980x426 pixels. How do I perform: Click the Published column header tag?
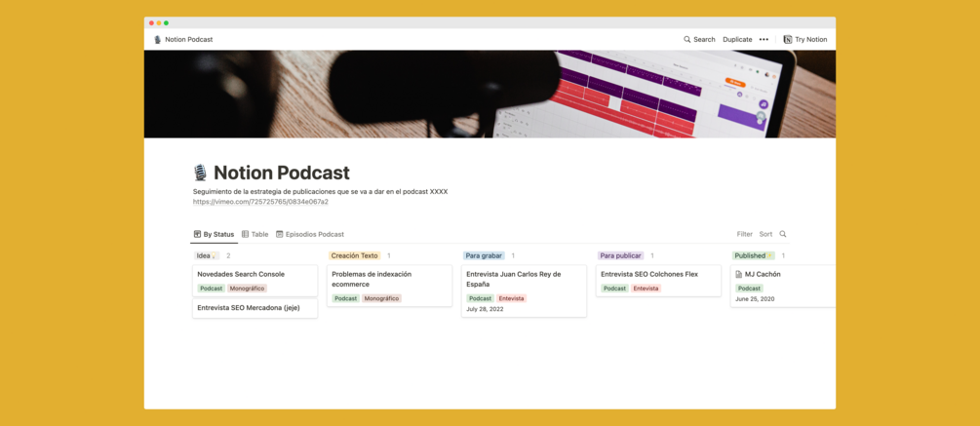753,255
